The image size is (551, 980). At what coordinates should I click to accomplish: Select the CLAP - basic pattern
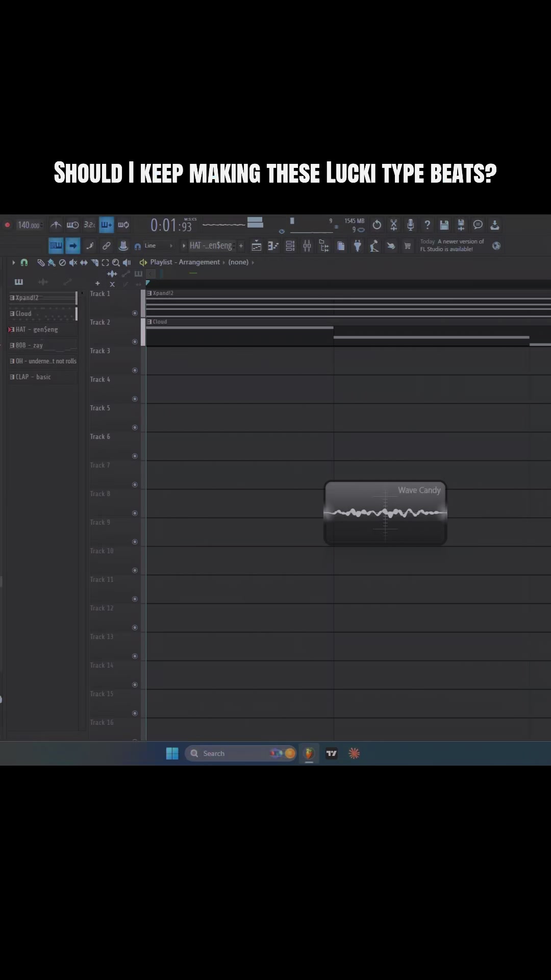[43, 377]
